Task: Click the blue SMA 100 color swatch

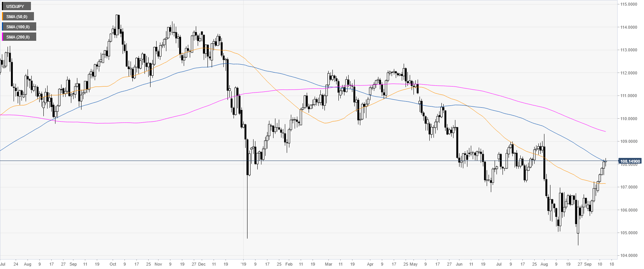Action: tap(3, 27)
